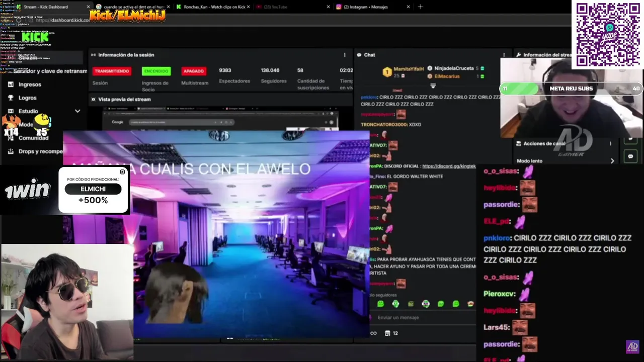Switch to the Ronchas_Kun clips on Kick tab
Viewport: 644px width, 362px height.
coord(214,7)
